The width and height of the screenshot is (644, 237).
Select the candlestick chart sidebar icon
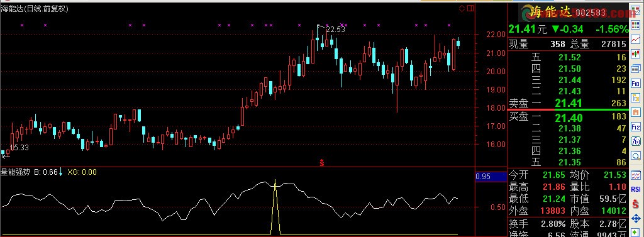pyautogui.click(x=636, y=53)
